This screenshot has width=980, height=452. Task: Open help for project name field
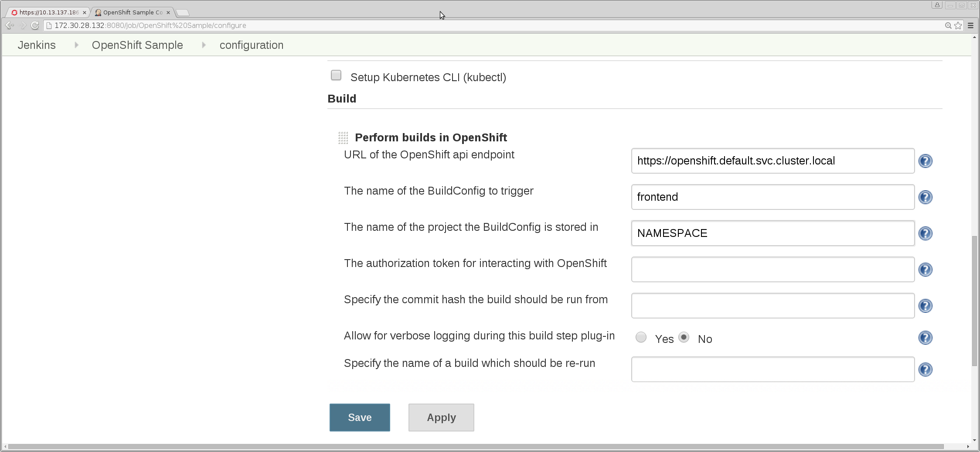[x=925, y=233]
